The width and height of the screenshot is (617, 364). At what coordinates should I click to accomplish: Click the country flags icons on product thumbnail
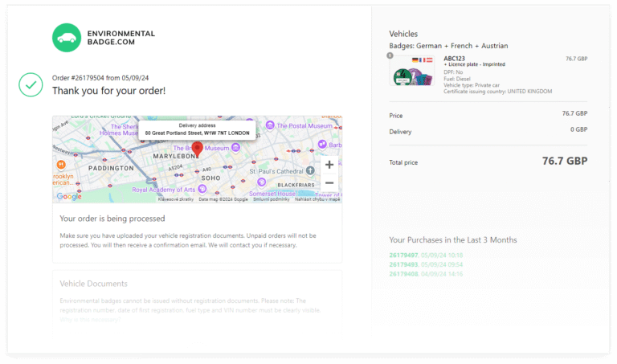(423, 60)
